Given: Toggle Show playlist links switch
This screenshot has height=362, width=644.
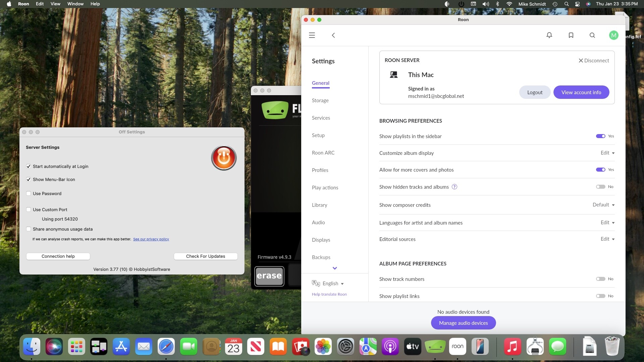Looking at the screenshot, I should pyautogui.click(x=600, y=296).
